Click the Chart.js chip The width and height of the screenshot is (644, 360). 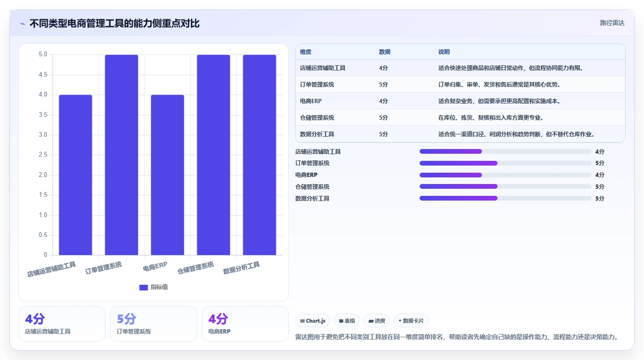313,321
